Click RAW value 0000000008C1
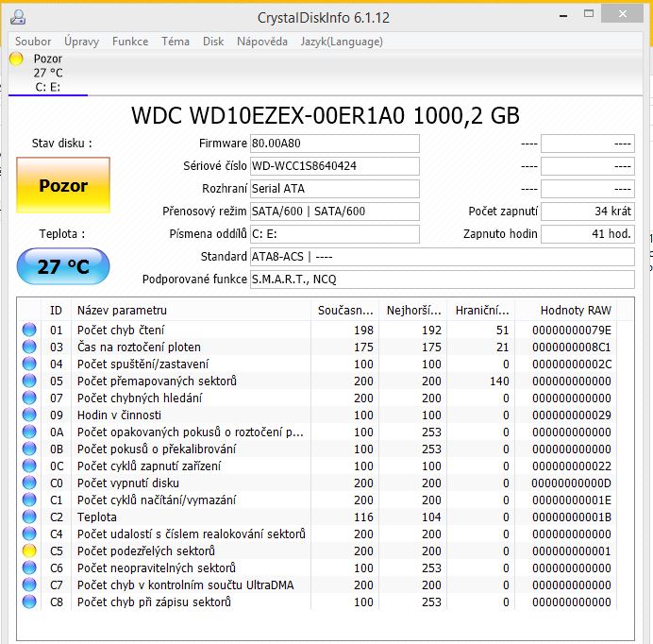This screenshot has height=644, width=653. coord(572,347)
